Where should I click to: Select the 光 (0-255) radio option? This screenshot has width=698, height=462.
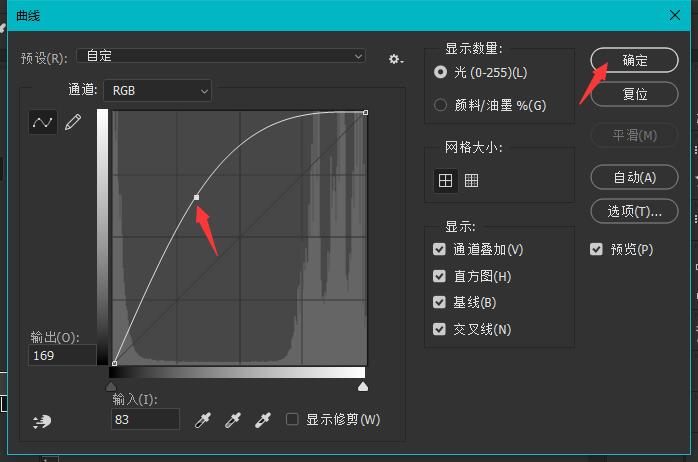[x=440, y=72]
